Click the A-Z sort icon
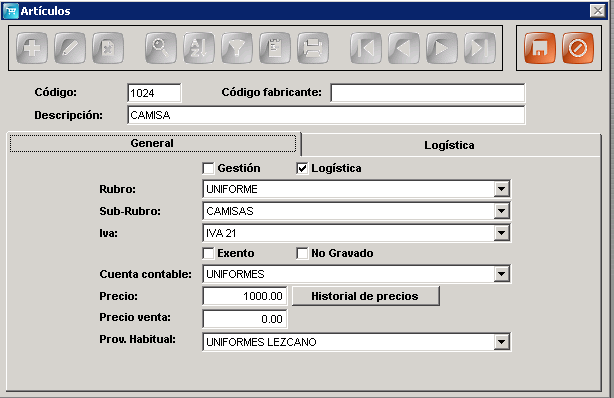614x398 pixels. tap(199, 48)
